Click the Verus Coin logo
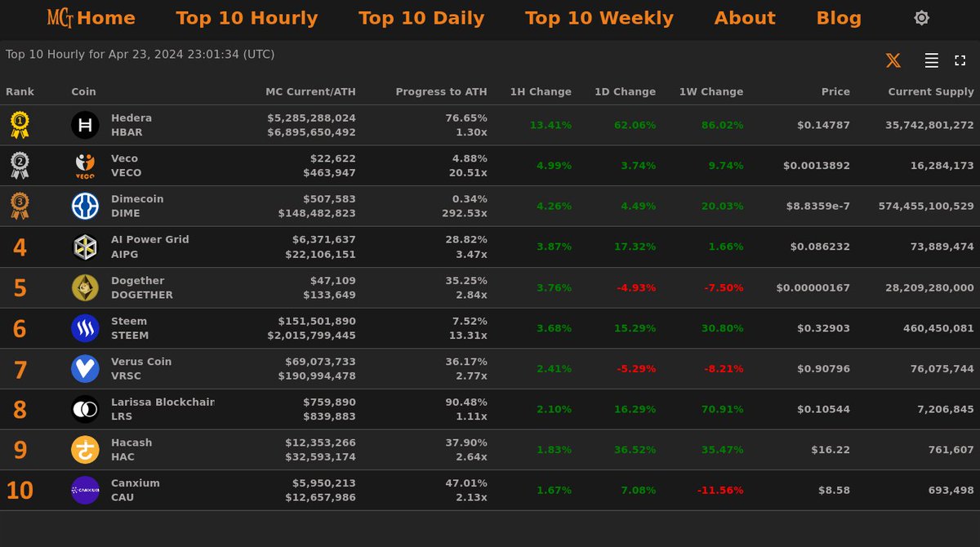The width and height of the screenshot is (980, 547). pos(85,369)
